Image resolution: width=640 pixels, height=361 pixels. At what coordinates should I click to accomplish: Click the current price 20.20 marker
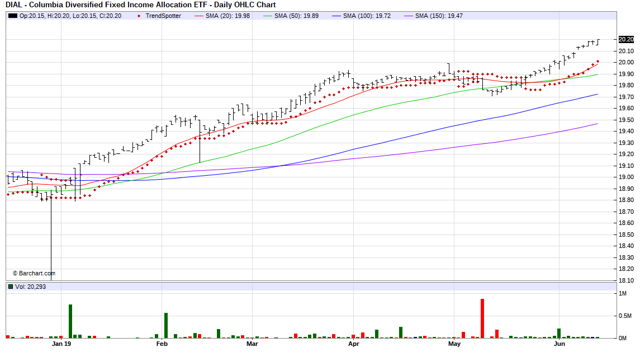click(x=626, y=40)
